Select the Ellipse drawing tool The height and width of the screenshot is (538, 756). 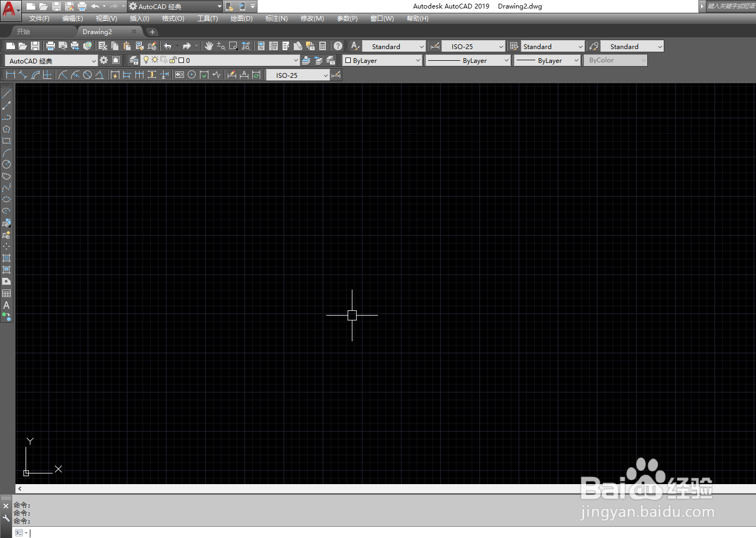6,199
